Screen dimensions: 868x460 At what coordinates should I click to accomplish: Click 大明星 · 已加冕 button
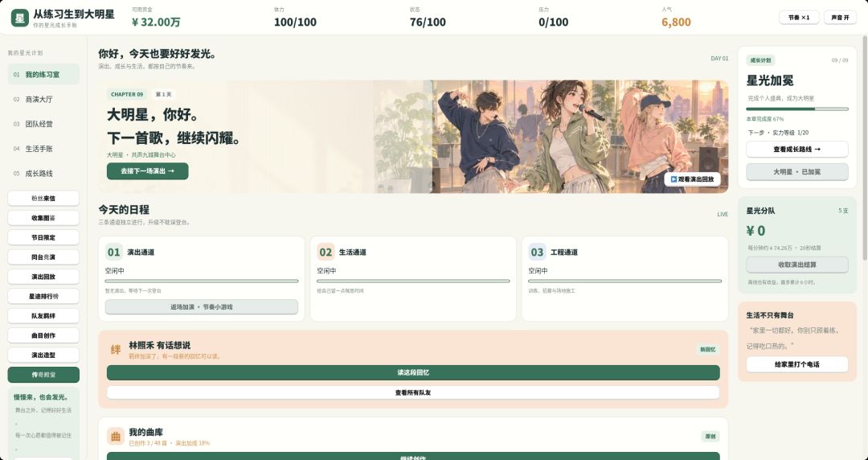(x=797, y=172)
